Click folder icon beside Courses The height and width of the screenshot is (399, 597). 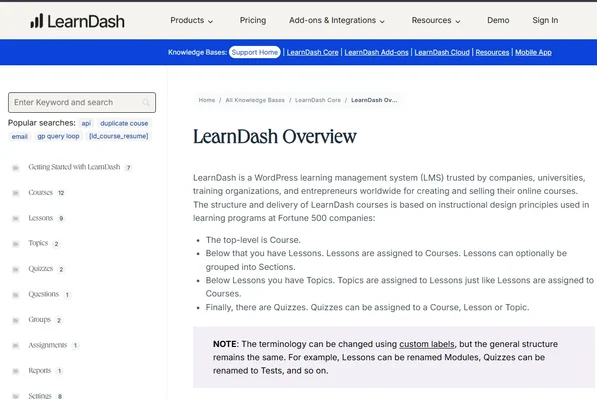tap(16, 193)
